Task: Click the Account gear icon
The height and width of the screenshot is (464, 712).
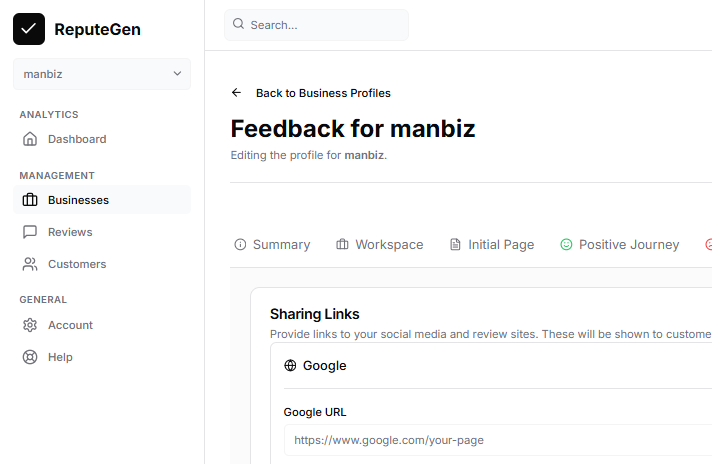Action: (30, 325)
